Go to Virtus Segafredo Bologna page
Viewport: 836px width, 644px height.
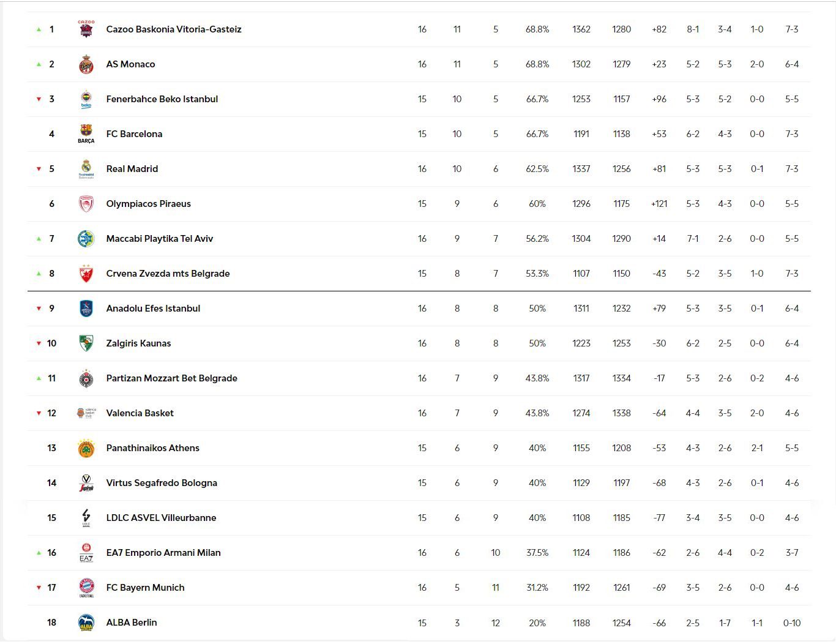(162, 483)
